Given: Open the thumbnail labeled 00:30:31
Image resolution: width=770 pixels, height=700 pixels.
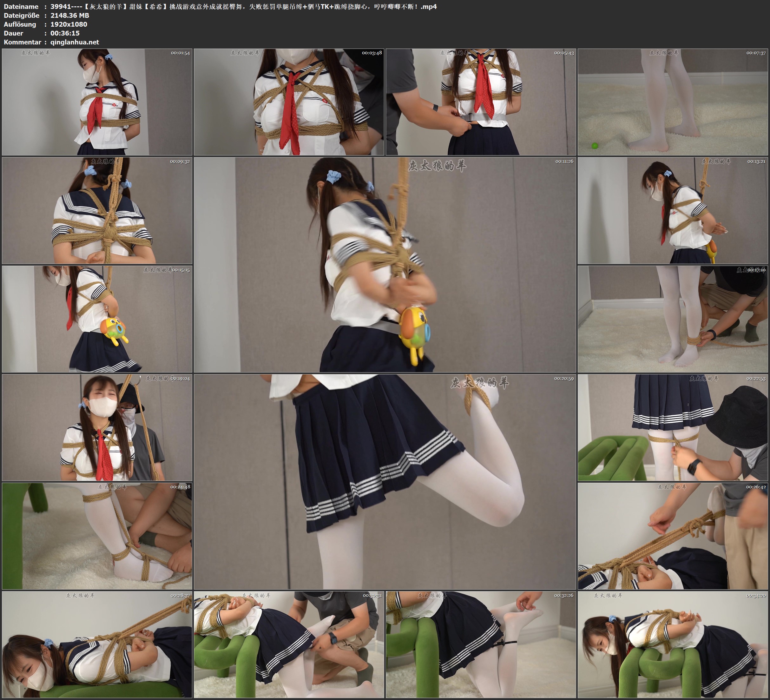Looking at the screenshot, I should click(289, 644).
